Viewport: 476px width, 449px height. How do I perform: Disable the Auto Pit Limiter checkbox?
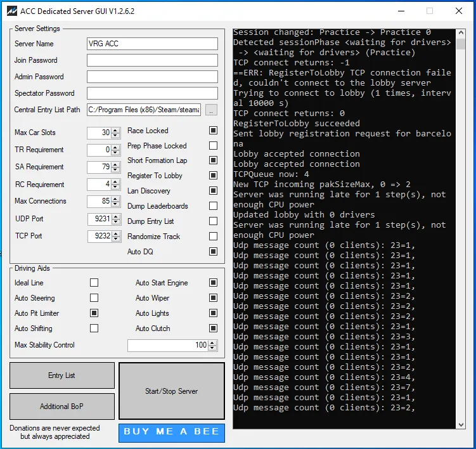pos(94,313)
